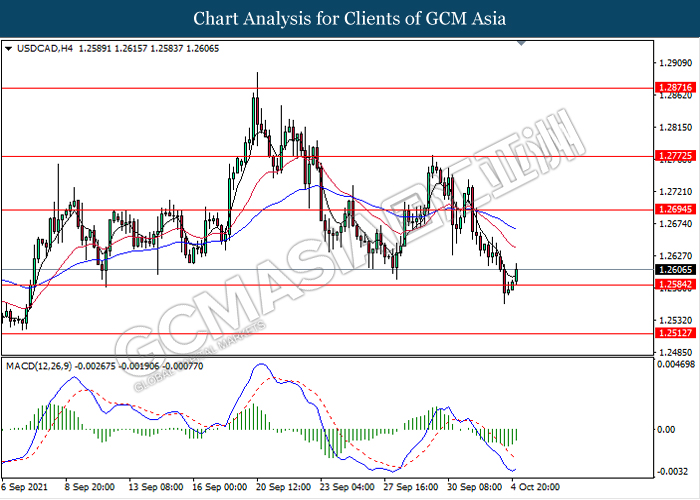700x500 pixels.
Task: Click the current price label 1.26065
Action: 675,269
